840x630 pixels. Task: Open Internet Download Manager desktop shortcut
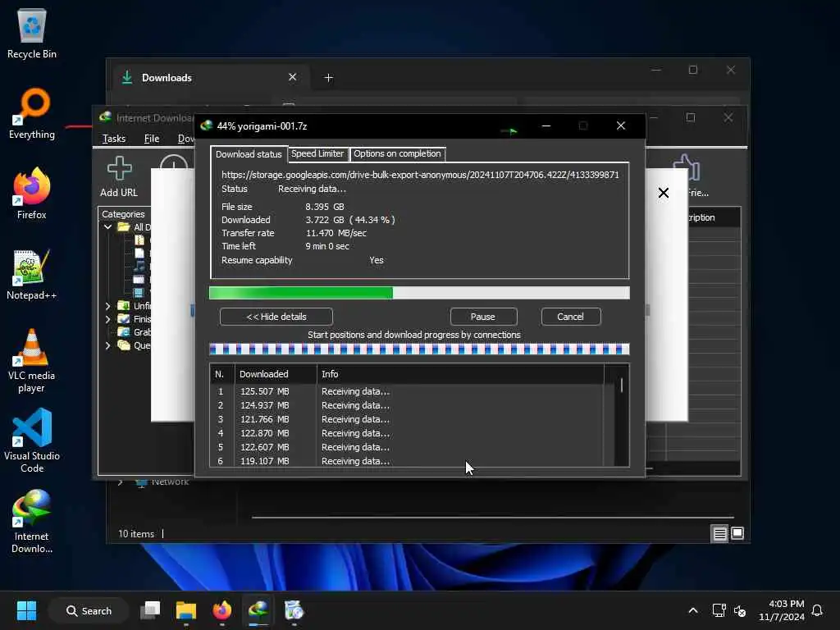click(x=32, y=521)
